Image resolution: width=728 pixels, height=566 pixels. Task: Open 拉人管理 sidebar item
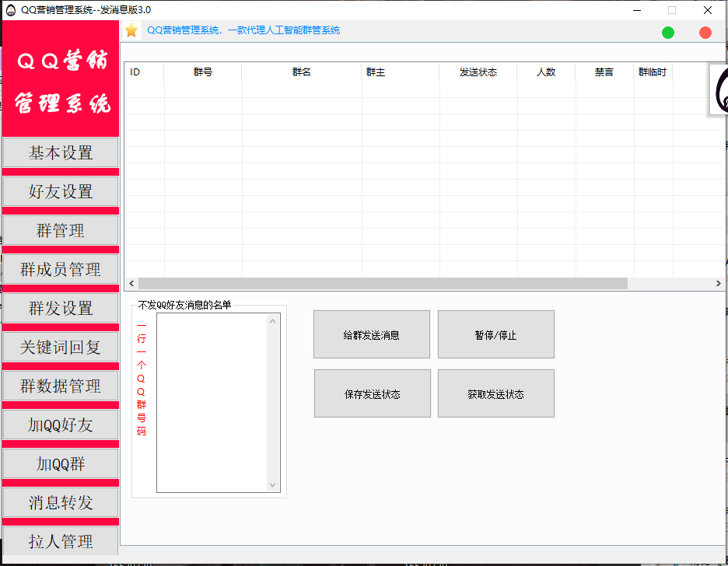pyautogui.click(x=61, y=541)
